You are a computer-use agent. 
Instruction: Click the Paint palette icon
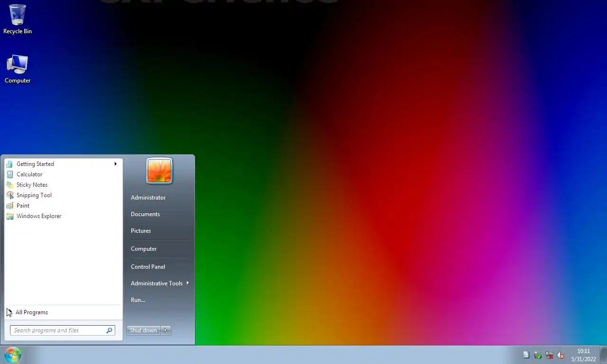pyautogui.click(x=10, y=206)
